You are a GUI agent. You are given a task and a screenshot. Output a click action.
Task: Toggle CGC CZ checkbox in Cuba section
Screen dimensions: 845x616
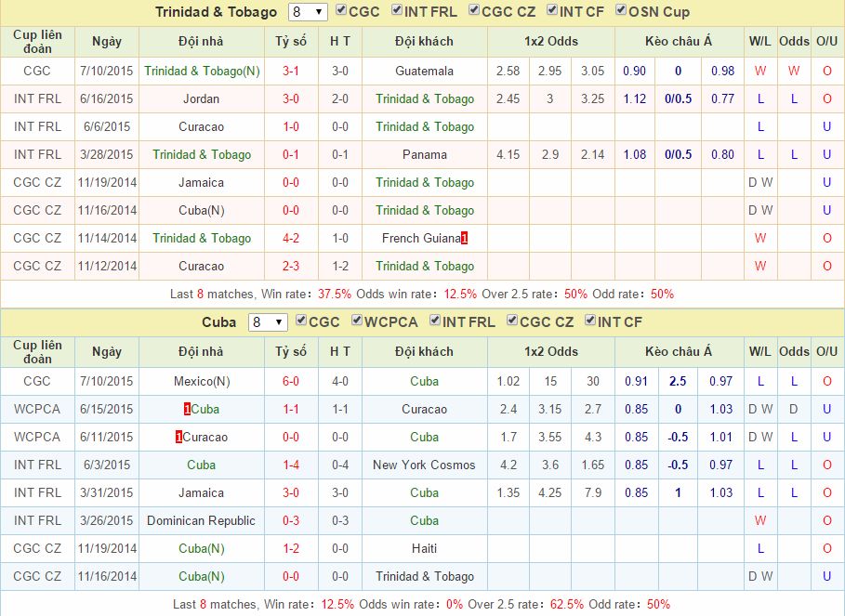coord(512,321)
